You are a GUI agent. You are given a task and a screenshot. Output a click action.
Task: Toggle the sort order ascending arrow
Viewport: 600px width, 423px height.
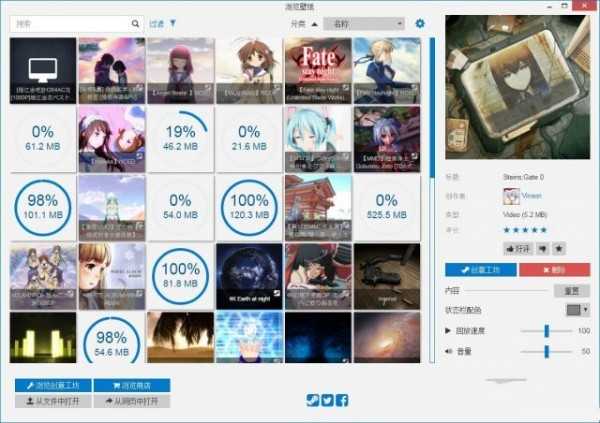tap(315, 24)
